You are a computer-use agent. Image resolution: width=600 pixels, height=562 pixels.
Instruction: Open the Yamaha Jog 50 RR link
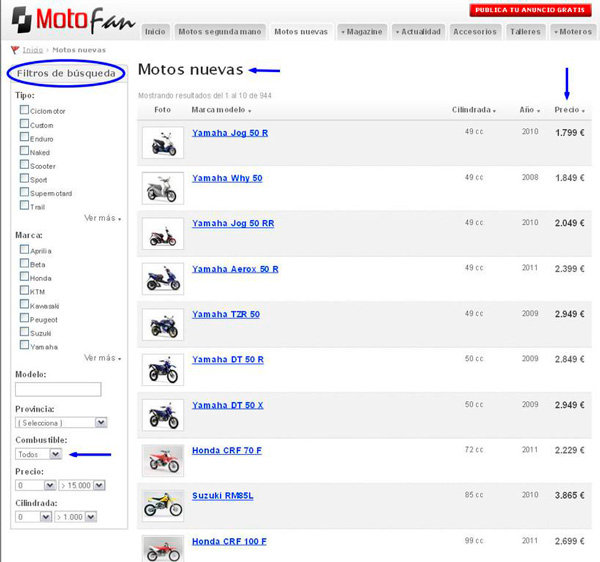pos(233,223)
